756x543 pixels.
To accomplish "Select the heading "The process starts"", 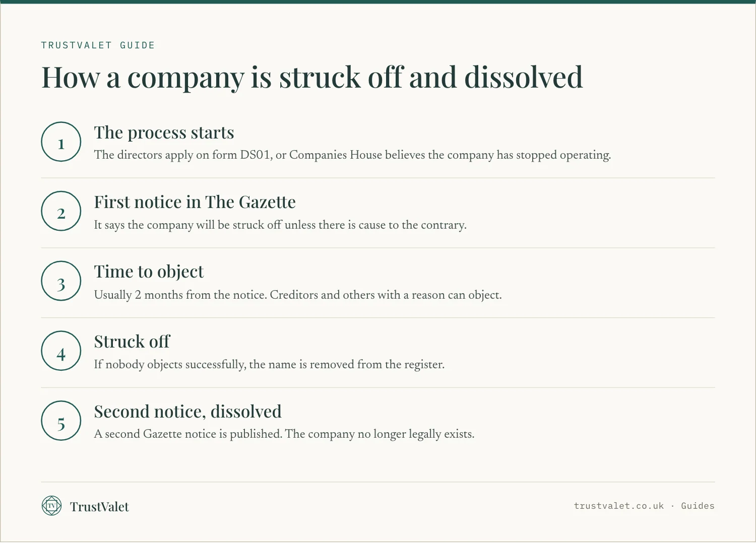I will [x=164, y=132].
